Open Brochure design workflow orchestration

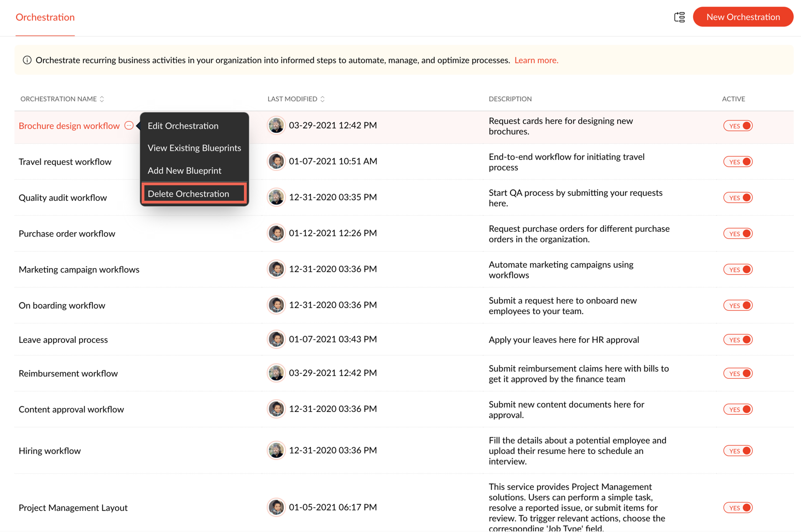click(69, 126)
